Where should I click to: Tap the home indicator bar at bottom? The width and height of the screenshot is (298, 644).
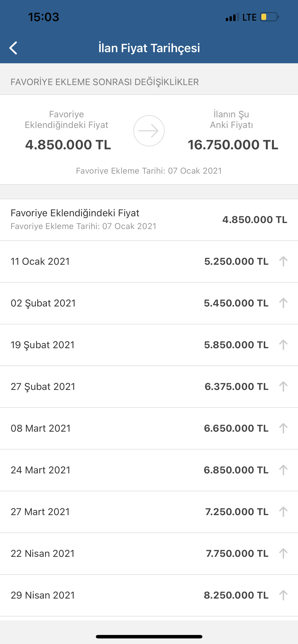pyautogui.click(x=149, y=637)
